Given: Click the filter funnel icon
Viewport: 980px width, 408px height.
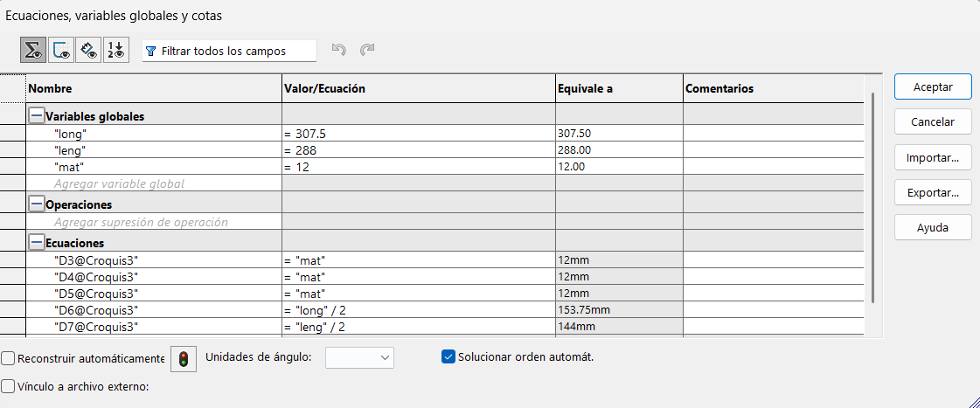Looking at the screenshot, I should point(150,52).
